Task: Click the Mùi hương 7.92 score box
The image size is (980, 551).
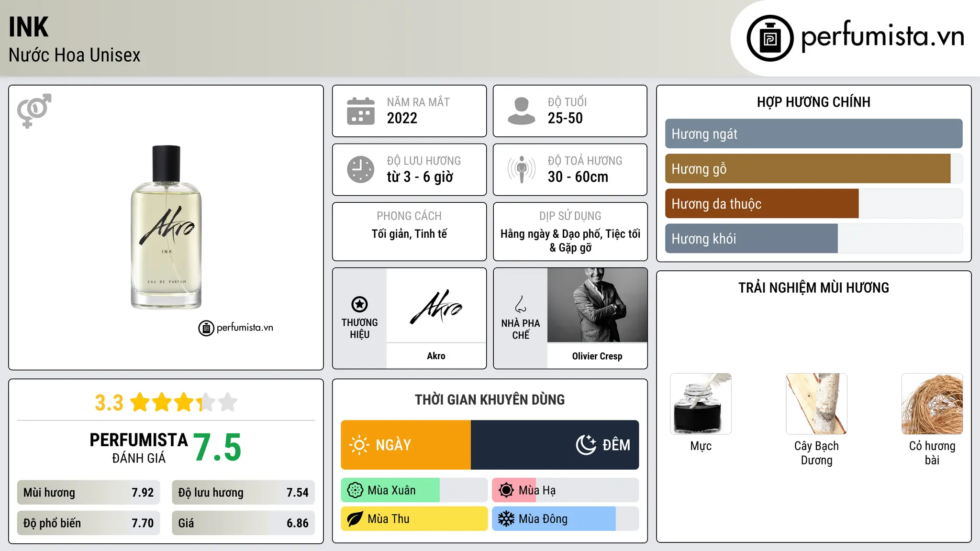Action: [89, 493]
